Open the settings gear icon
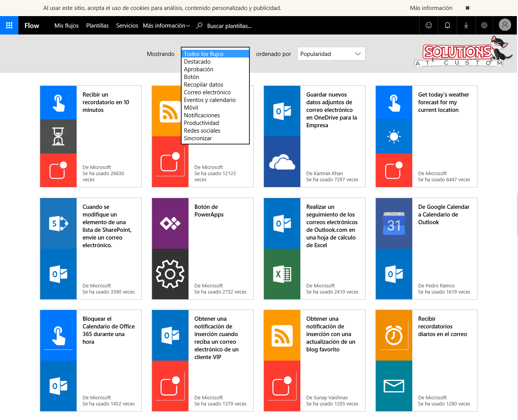 (484, 25)
